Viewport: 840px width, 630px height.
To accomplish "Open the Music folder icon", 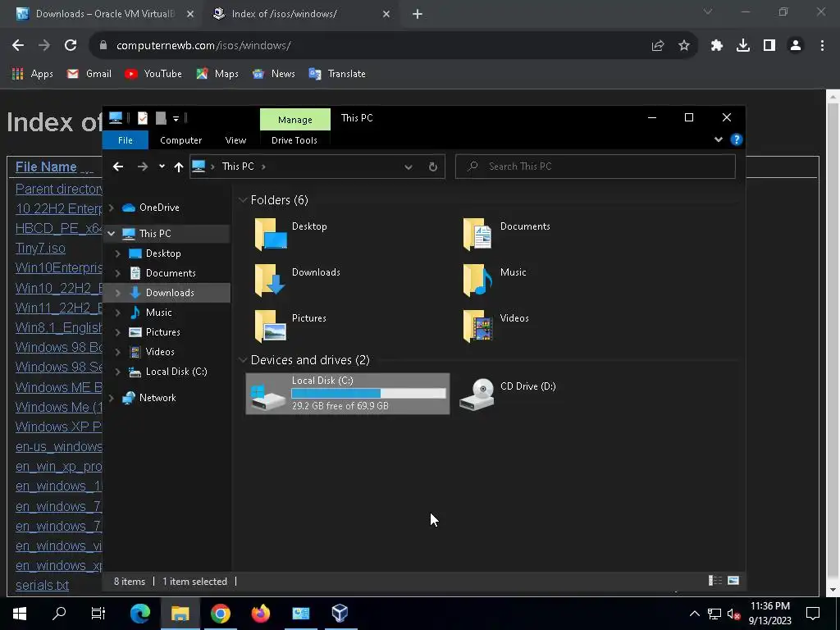I will [x=478, y=280].
